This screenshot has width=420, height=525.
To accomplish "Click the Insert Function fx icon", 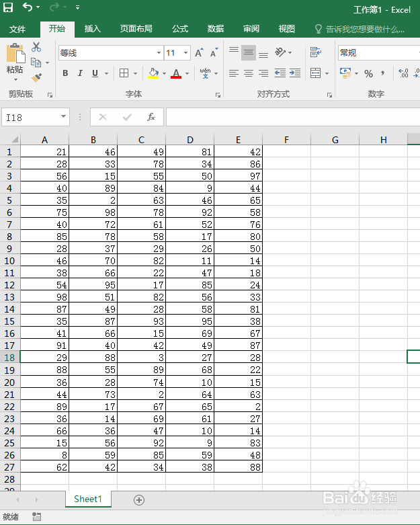I will pyautogui.click(x=151, y=117).
